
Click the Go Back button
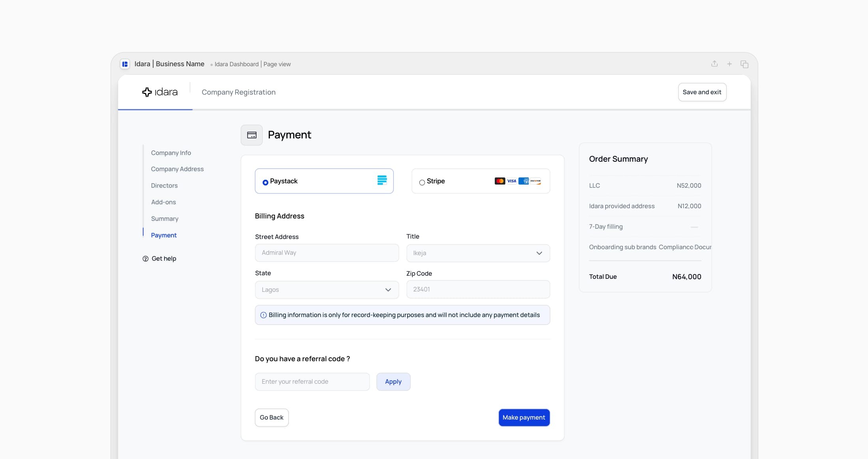(x=271, y=418)
